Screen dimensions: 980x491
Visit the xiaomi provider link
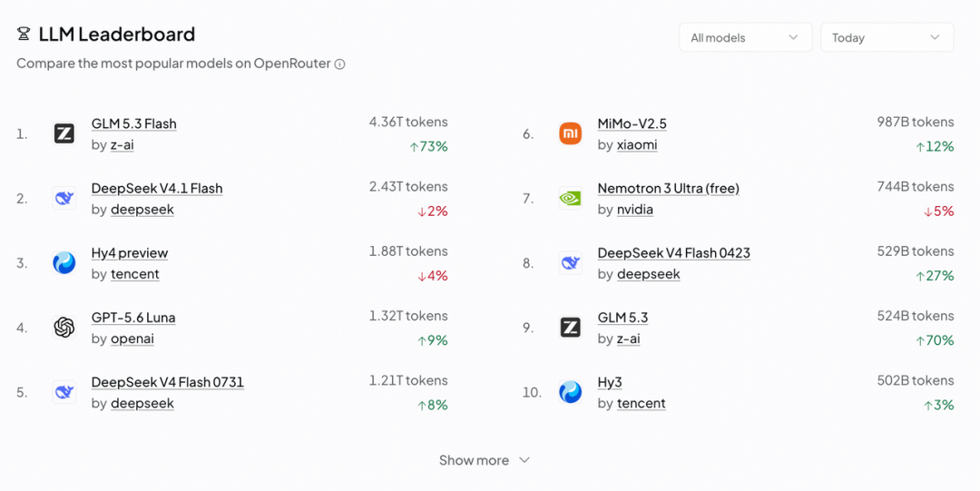coord(637,145)
